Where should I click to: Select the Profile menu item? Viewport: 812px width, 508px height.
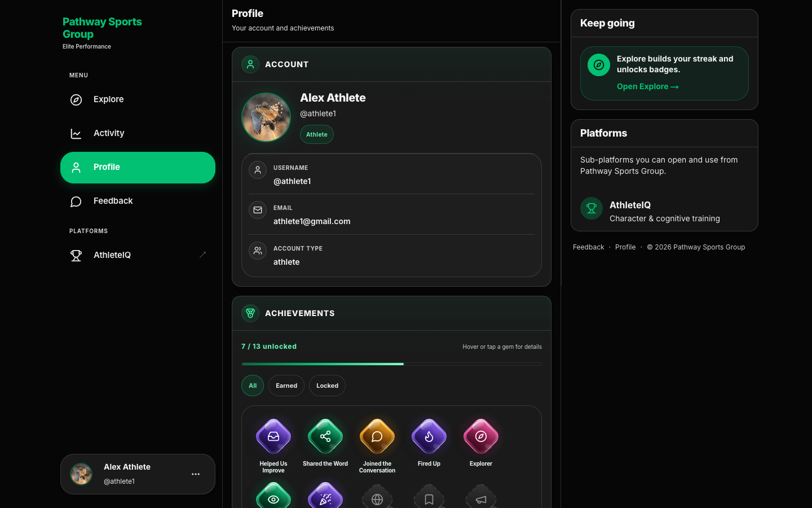[138, 168]
